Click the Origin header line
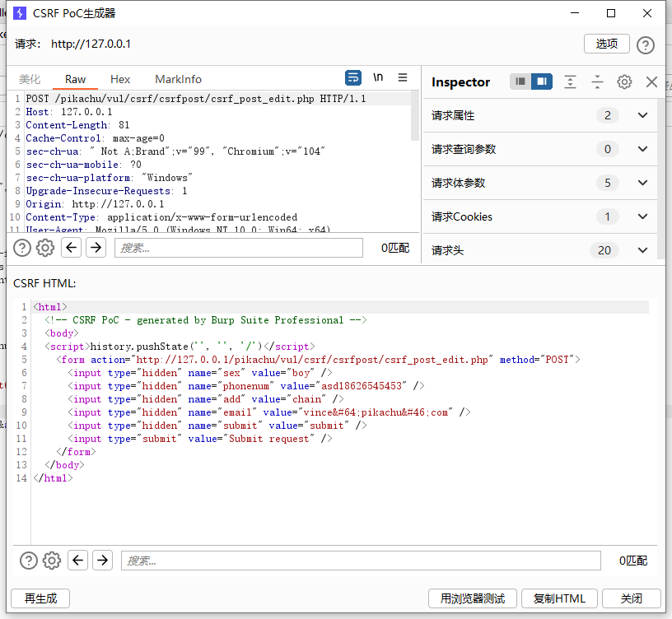Viewport: 672px width, 619px height. coord(96,204)
